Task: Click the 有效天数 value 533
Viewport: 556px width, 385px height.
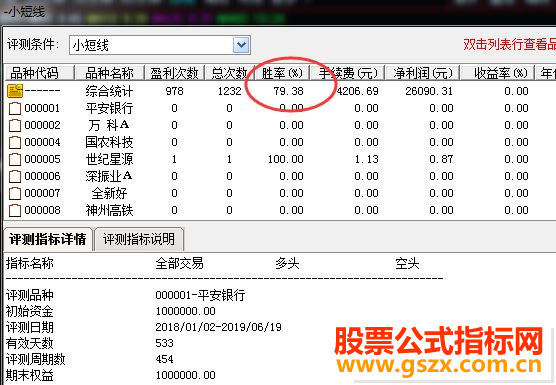Action: click(165, 343)
